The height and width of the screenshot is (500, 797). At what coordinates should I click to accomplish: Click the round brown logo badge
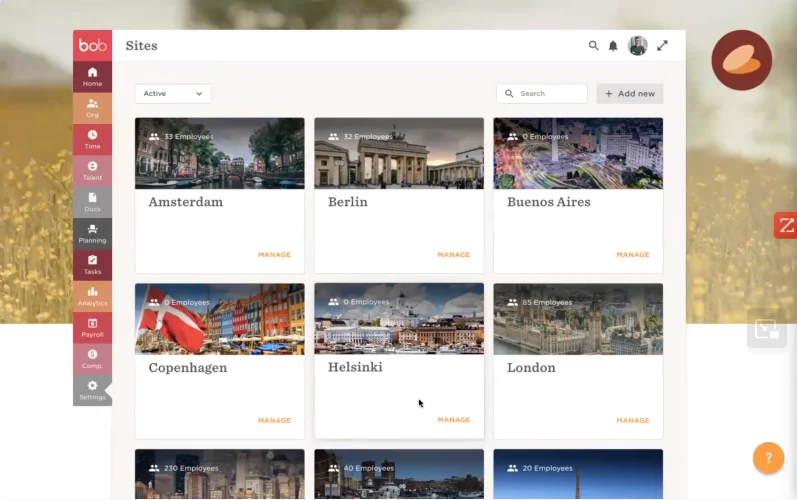pyautogui.click(x=742, y=60)
